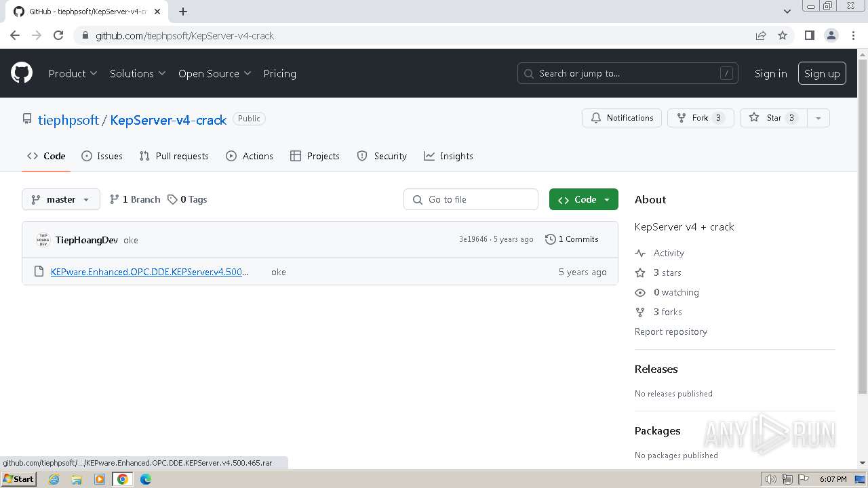The image size is (868, 488).
Task: Expand the star lists dropdown arrow
Action: (818, 118)
